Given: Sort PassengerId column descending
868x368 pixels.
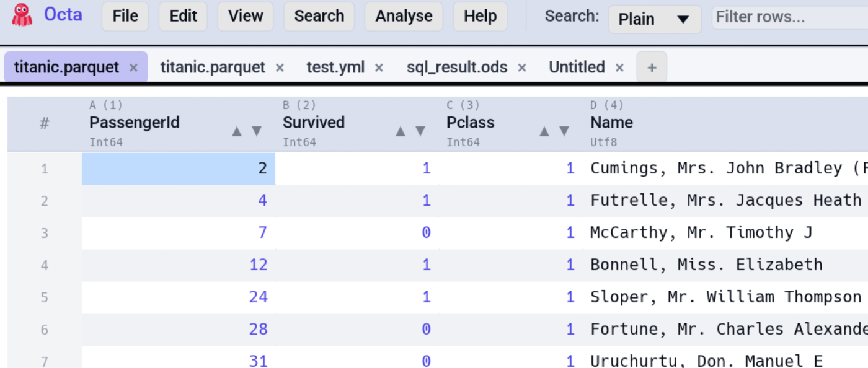Looking at the screenshot, I should (256, 131).
